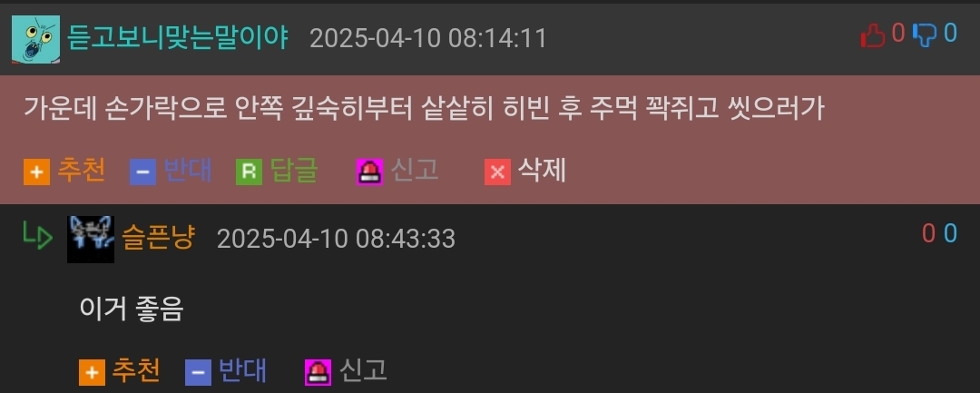Image resolution: width=980 pixels, height=393 pixels.
Task: Click the green reply arrow indicator beside 슬픈냥
Action: tap(37, 236)
